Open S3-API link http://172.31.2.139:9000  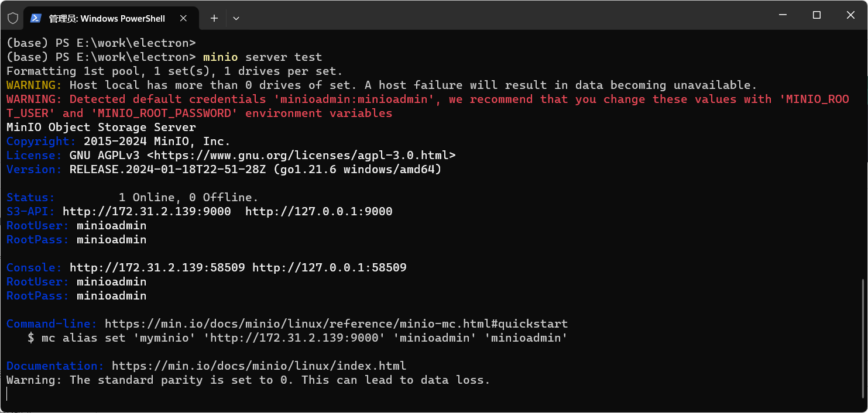click(146, 212)
